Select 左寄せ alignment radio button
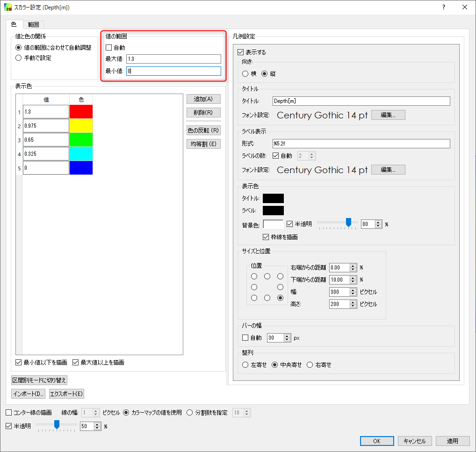This screenshot has height=452, width=476. pyautogui.click(x=245, y=365)
